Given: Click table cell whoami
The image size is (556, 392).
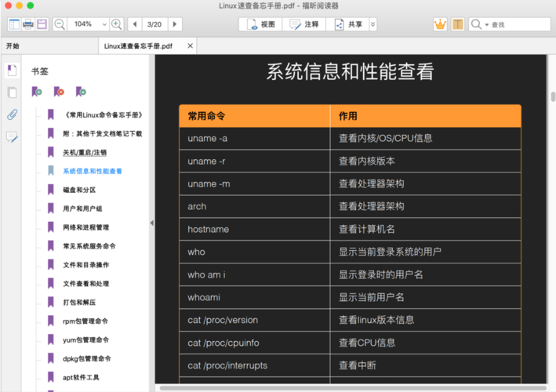Looking at the screenshot, I should (x=255, y=297).
